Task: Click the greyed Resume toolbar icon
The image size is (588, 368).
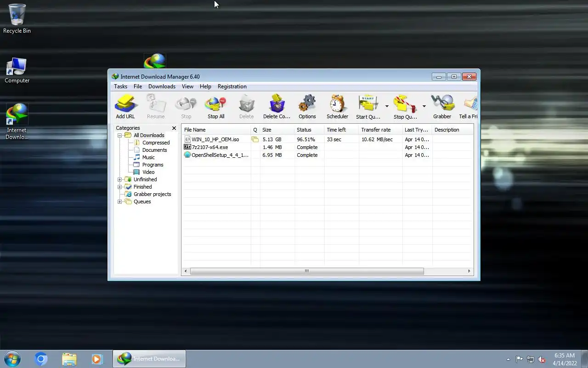Action: 156,107
